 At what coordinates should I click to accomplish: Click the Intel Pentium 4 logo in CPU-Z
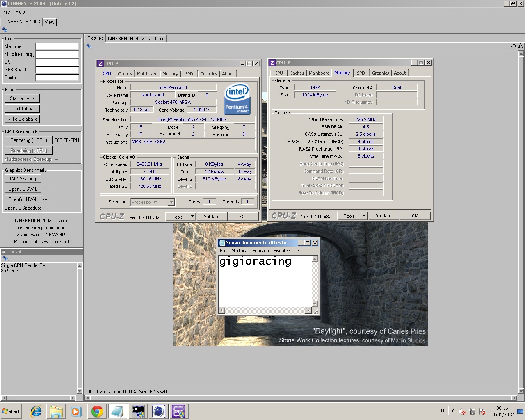click(x=237, y=99)
